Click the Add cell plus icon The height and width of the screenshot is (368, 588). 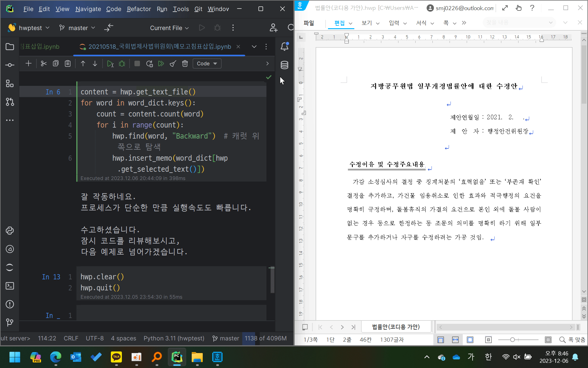(x=28, y=63)
